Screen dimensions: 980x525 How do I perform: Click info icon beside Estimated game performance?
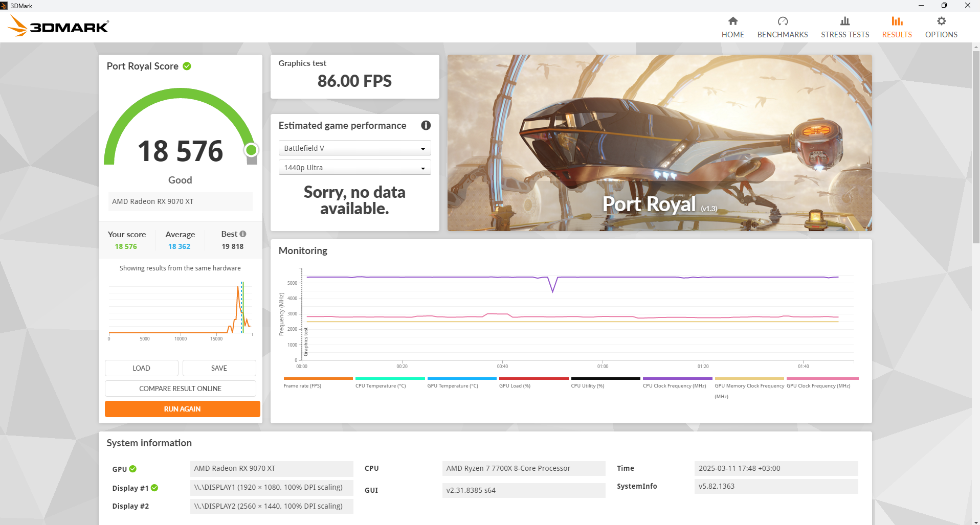pyautogui.click(x=426, y=125)
